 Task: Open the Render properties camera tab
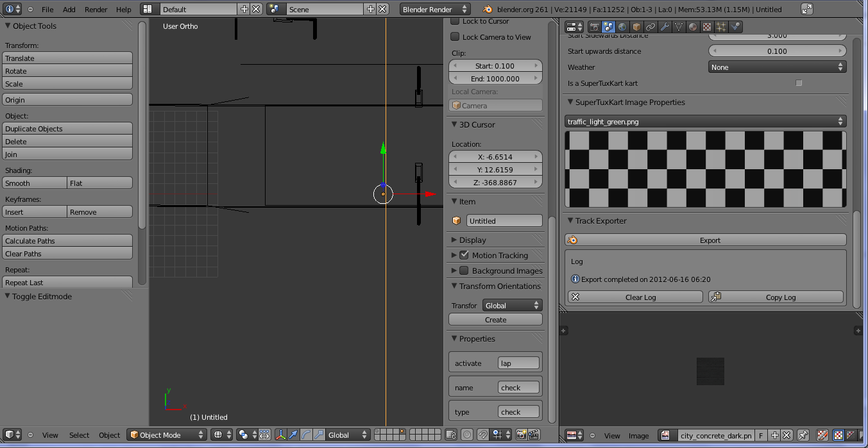pyautogui.click(x=594, y=27)
